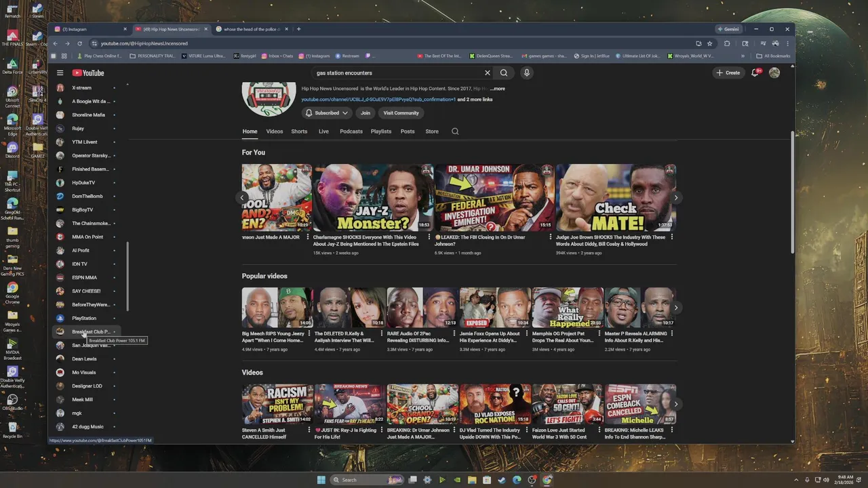Viewport: 868px width, 488px height.
Task: Open ESPN MMA subscription in sidebar
Action: [87, 277]
